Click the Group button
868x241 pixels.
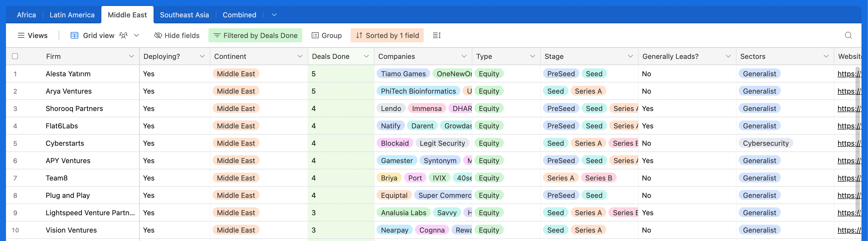[326, 35]
